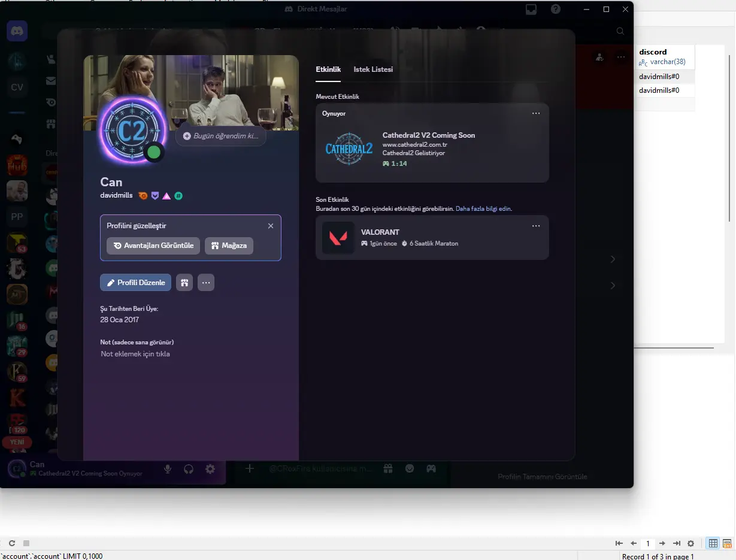The height and width of the screenshot is (560, 736).
Task: Dismiss the Profilini güzelleştir box
Action: click(271, 226)
